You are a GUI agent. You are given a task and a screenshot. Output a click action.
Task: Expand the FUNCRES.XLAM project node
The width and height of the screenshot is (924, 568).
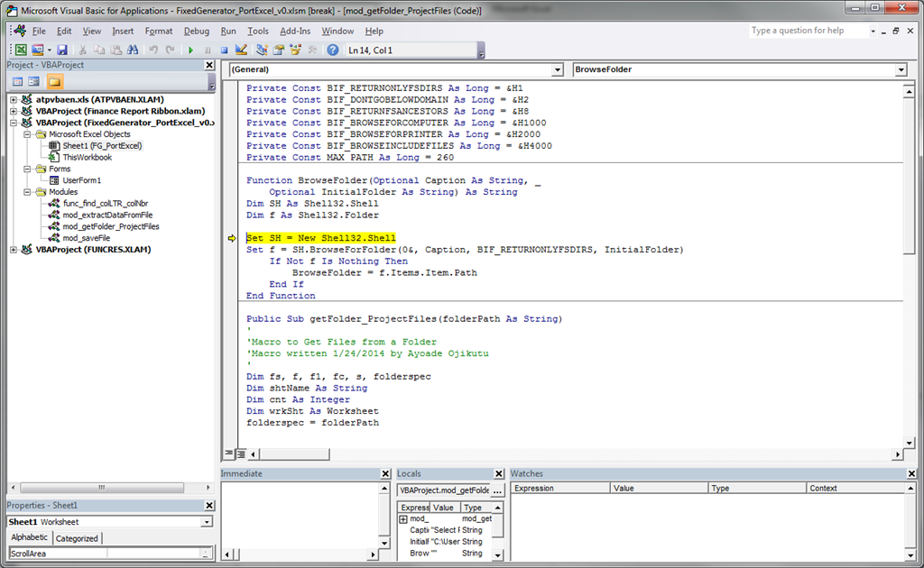coord(14,249)
